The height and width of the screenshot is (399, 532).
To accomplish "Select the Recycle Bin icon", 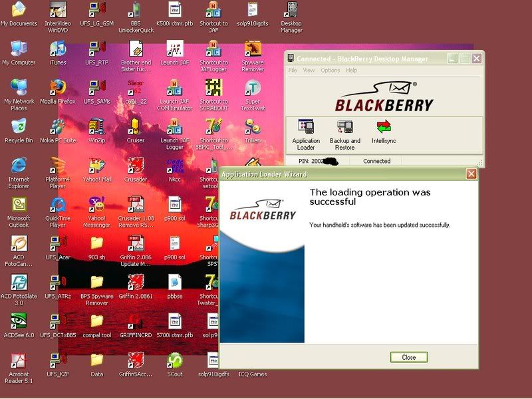I will point(19,131).
